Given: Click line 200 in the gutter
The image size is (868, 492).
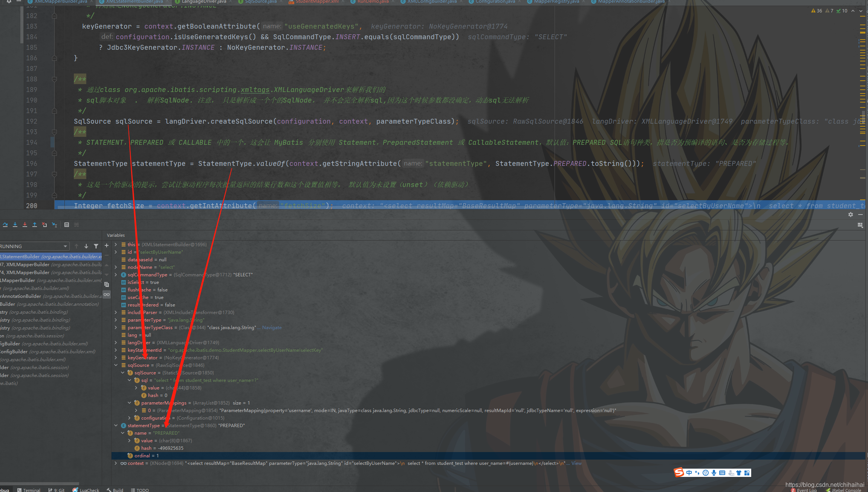Looking at the screenshot, I should 32,205.
